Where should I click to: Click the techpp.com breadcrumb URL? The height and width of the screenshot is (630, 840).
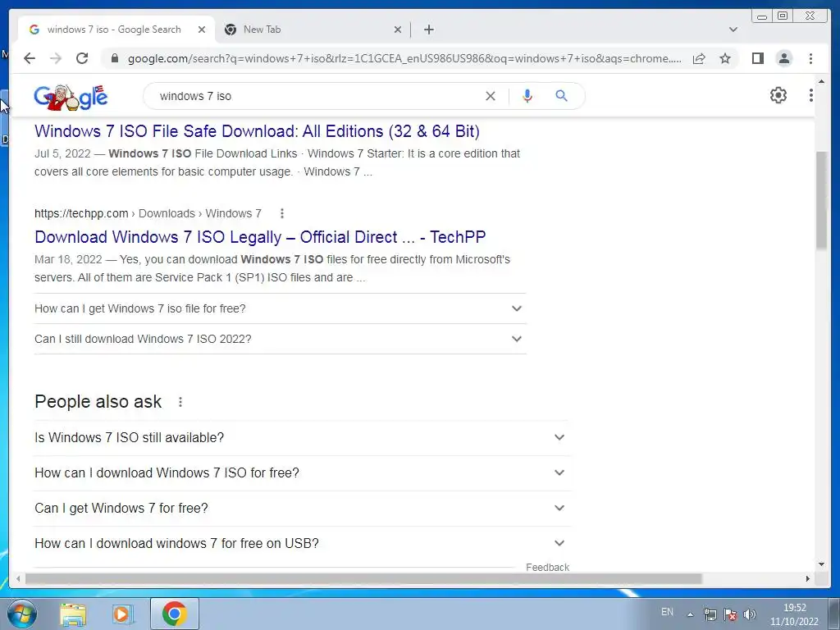pyautogui.click(x=148, y=213)
